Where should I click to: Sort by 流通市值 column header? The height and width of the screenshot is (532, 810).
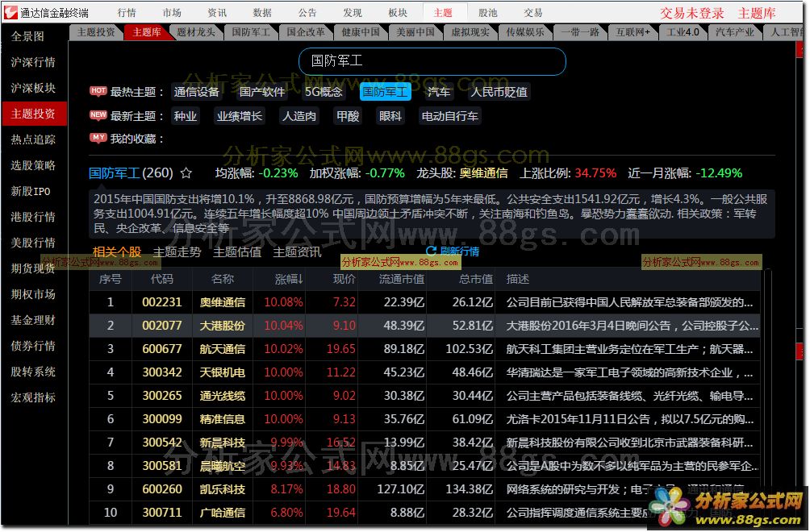click(402, 279)
